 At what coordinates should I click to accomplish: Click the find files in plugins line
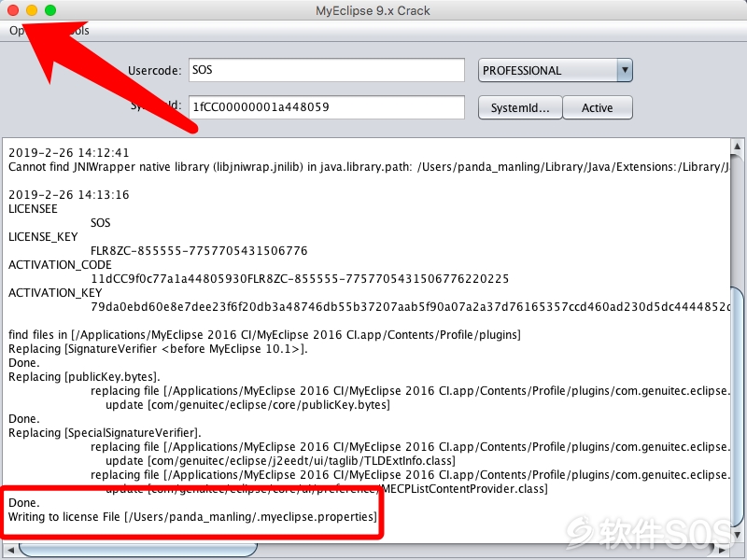tap(264, 335)
